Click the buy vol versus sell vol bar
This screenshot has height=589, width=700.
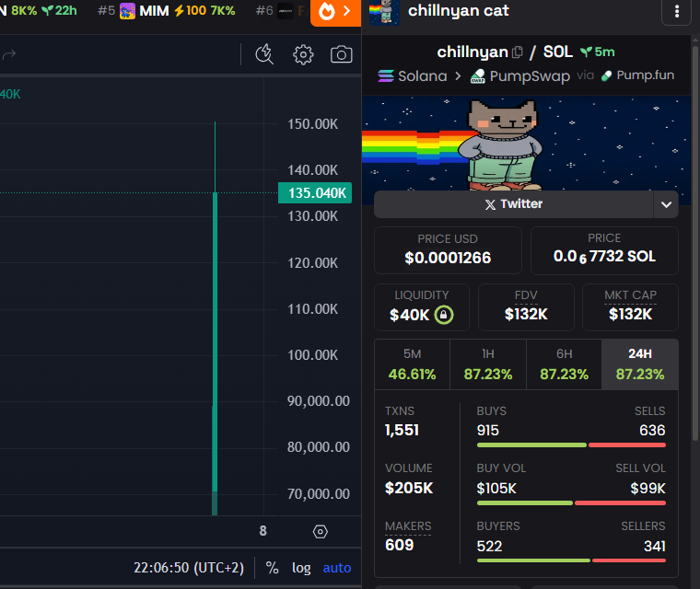(571, 502)
